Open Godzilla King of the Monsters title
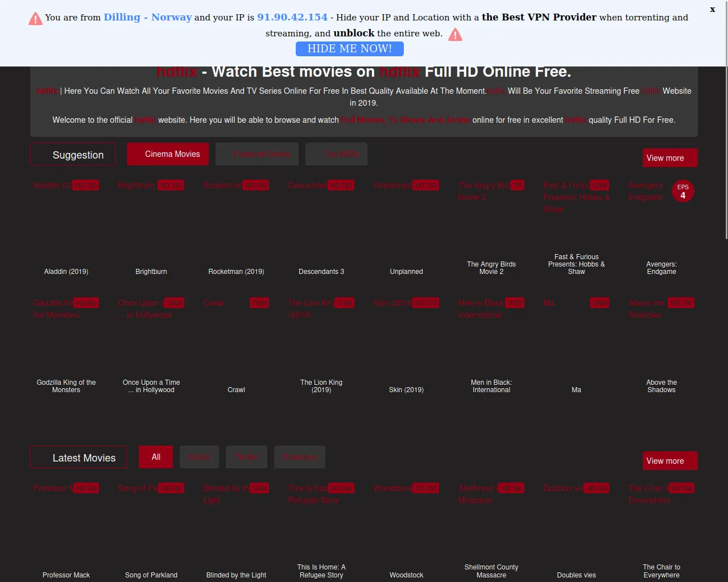 pos(66,386)
